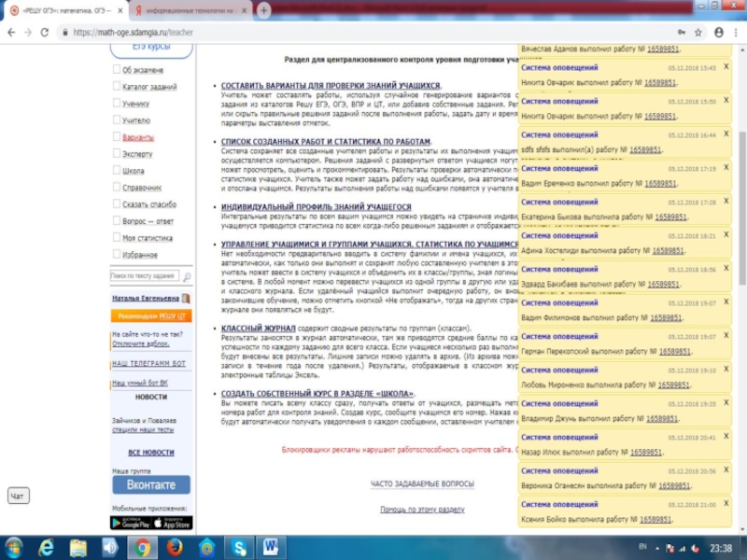
Task: Open the Chrome three-dot menu
Action: 736,33
